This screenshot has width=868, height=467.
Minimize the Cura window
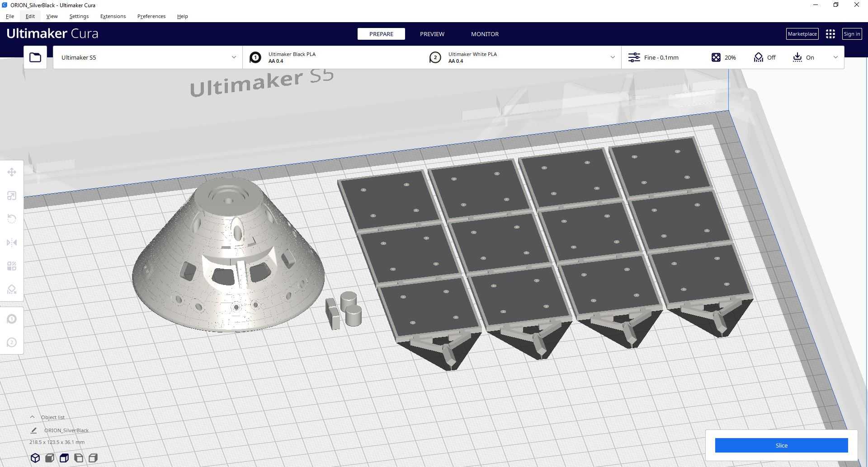coord(816,5)
